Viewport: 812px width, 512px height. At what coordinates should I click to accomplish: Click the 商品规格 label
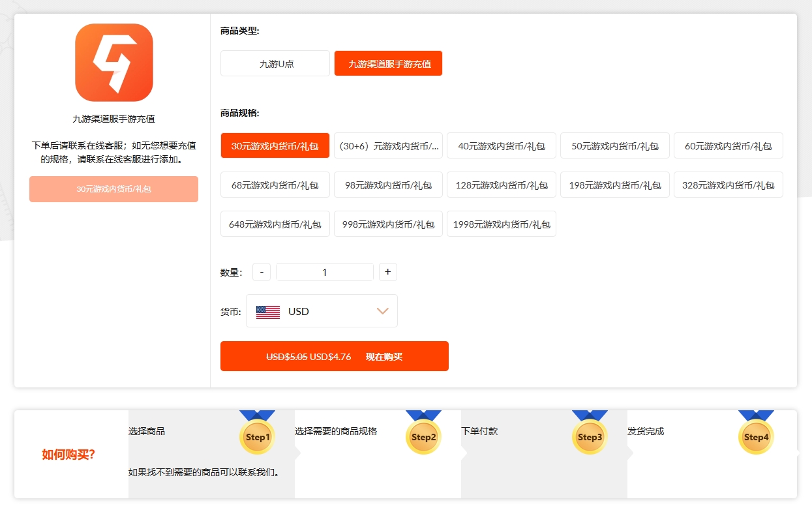[240, 113]
